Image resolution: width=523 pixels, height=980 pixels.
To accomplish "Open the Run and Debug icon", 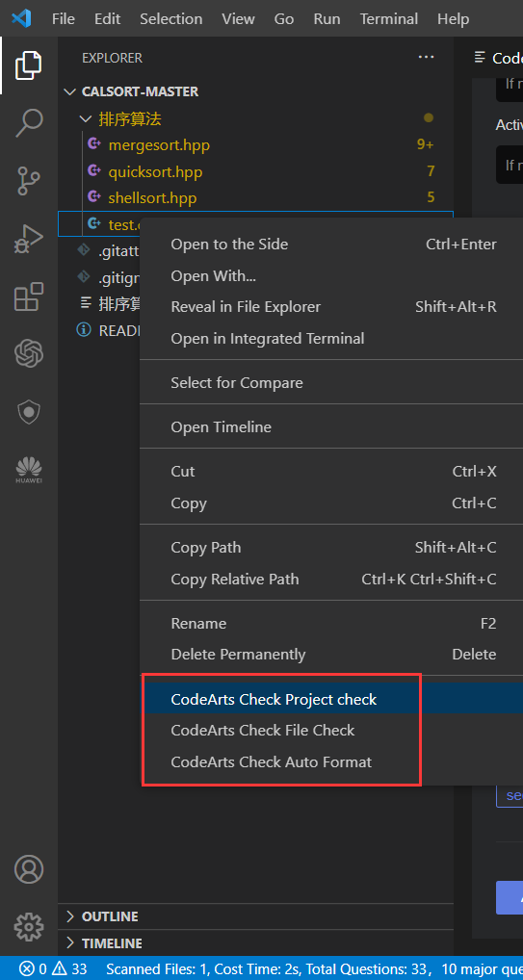I will [29, 239].
